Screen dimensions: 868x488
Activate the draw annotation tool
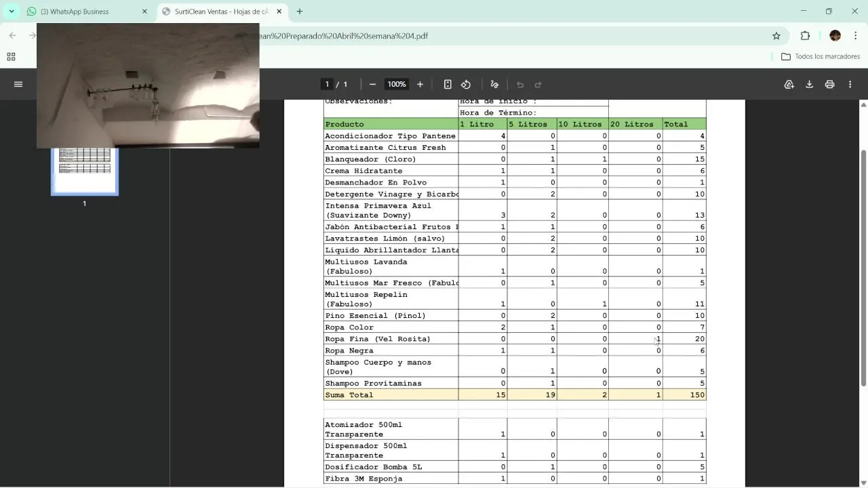click(x=494, y=84)
